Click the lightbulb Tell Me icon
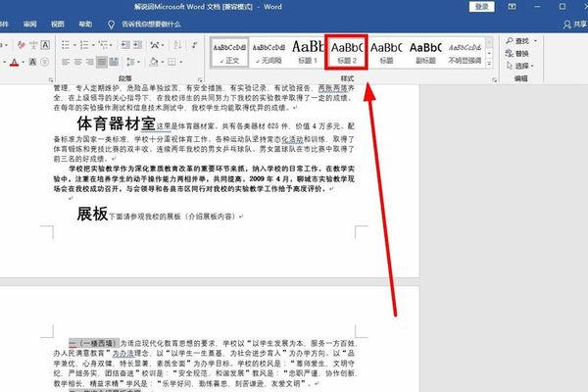Image resolution: width=588 pixels, height=392 pixels. pos(111,24)
